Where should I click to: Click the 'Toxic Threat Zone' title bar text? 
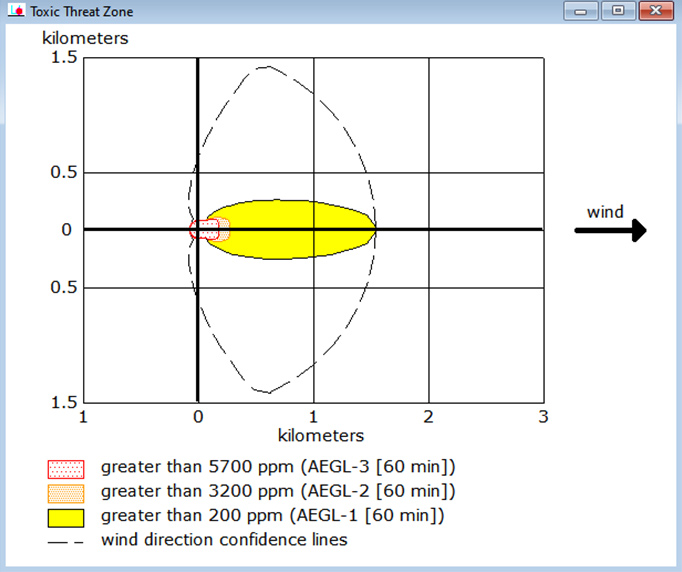pos(82,12)
